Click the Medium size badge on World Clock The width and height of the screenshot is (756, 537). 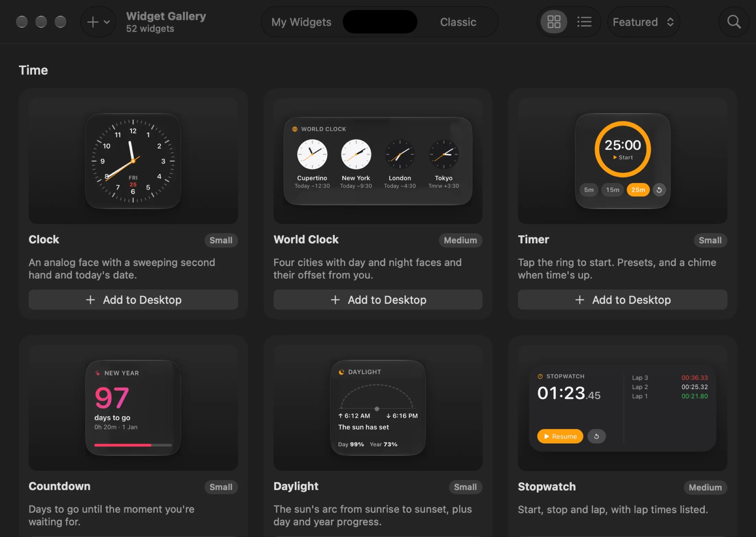click(x=460, y=240)
